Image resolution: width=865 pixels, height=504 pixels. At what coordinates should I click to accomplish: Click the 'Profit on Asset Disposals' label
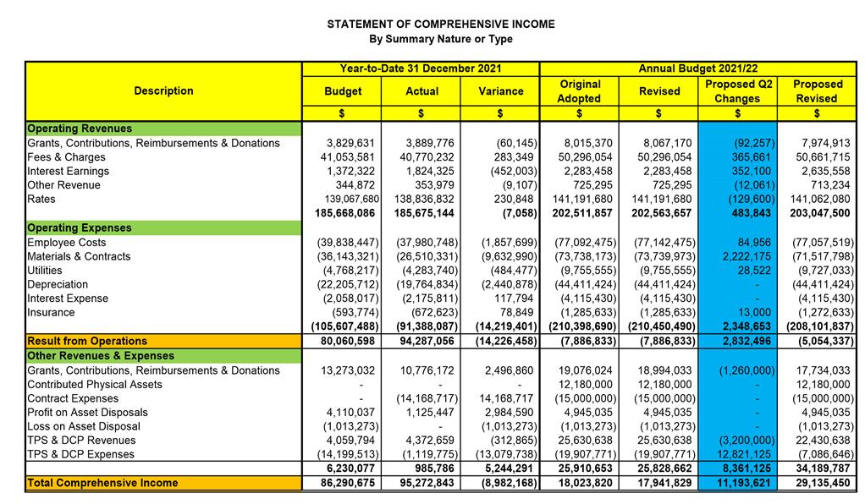click(x=88, y=413)
